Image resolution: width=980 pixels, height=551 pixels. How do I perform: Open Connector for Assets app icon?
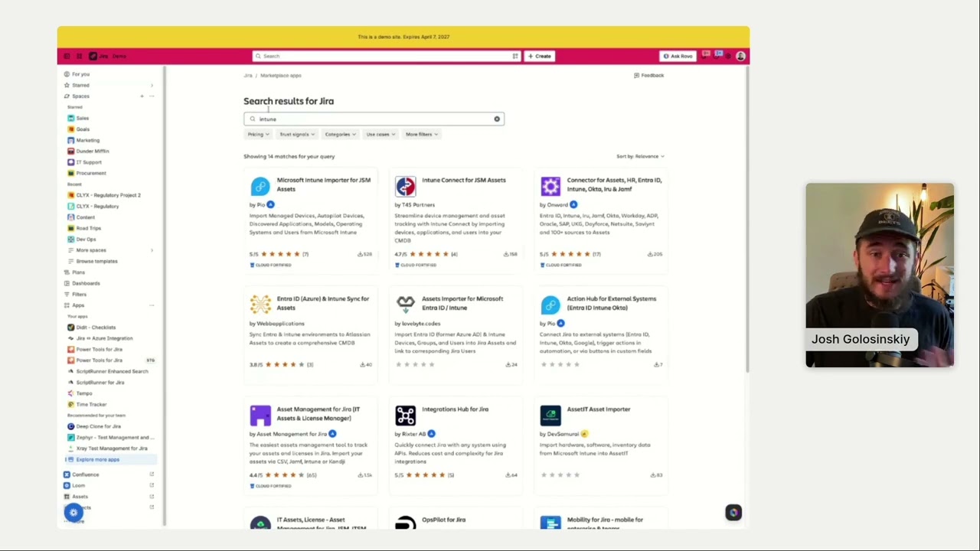click(x=550, y=186)
